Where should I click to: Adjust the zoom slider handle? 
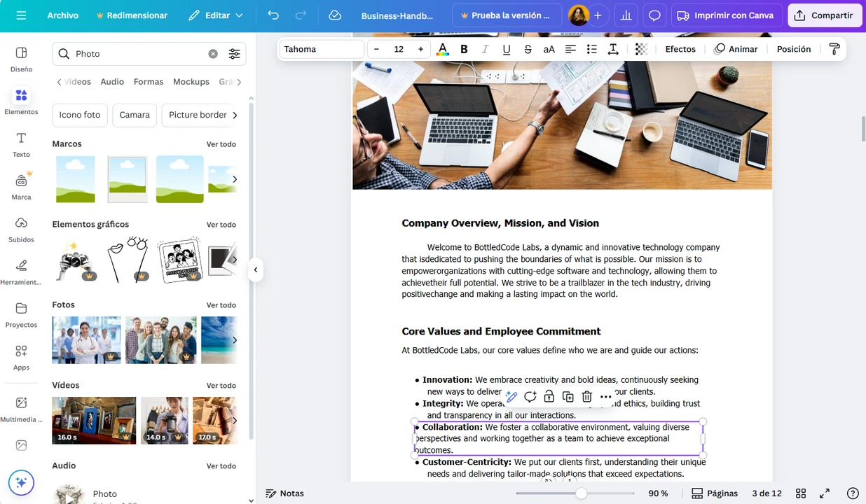tap(581, 493)
